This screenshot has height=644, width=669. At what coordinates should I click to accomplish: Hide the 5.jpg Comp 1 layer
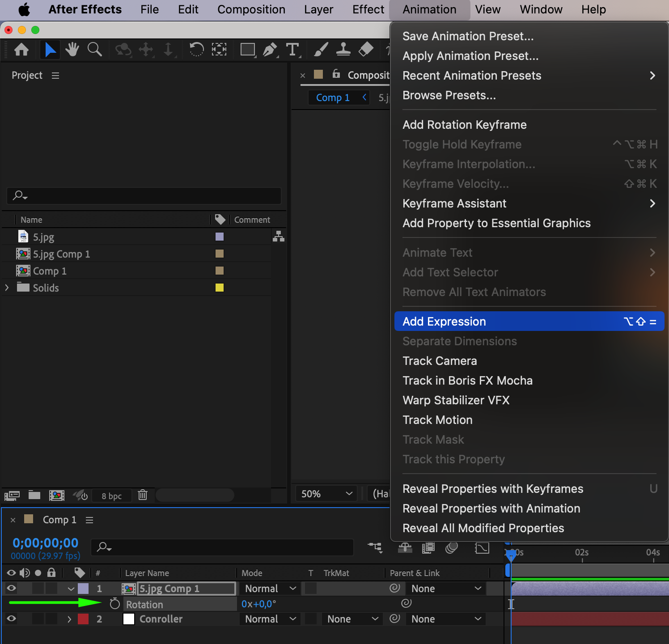click(12, 589)
